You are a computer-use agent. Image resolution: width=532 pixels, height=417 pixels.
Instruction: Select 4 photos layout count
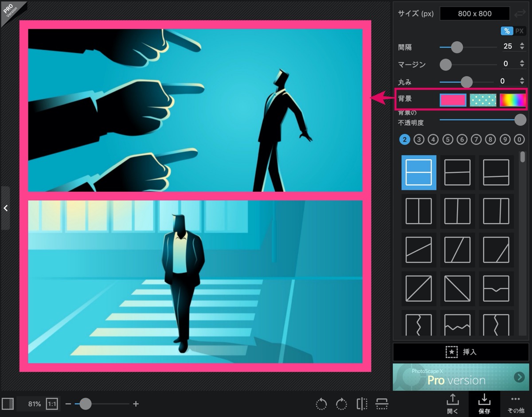(x=433, y=140)
